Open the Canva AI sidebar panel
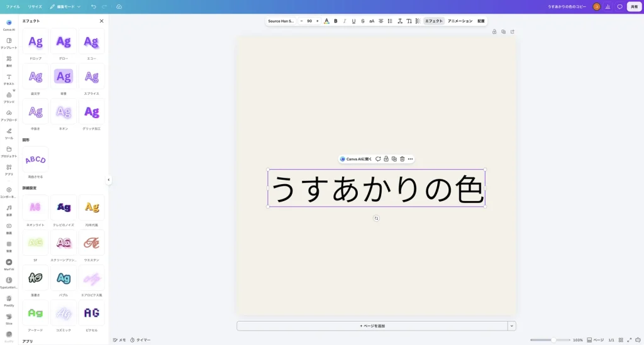The width and height of the screenshot is (644, 345). [x=9, y=25]
